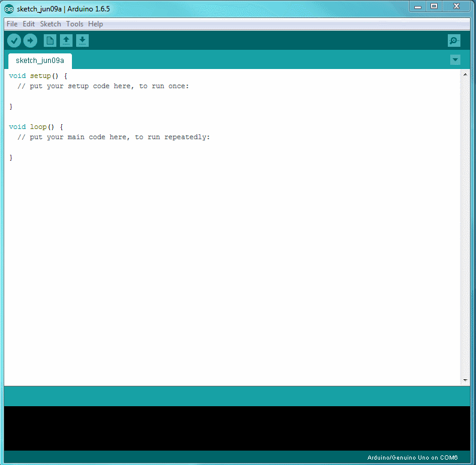The image size is (476, 465).
Task: Save sketch using down-arrow icon
Action: tap(82, 40)
